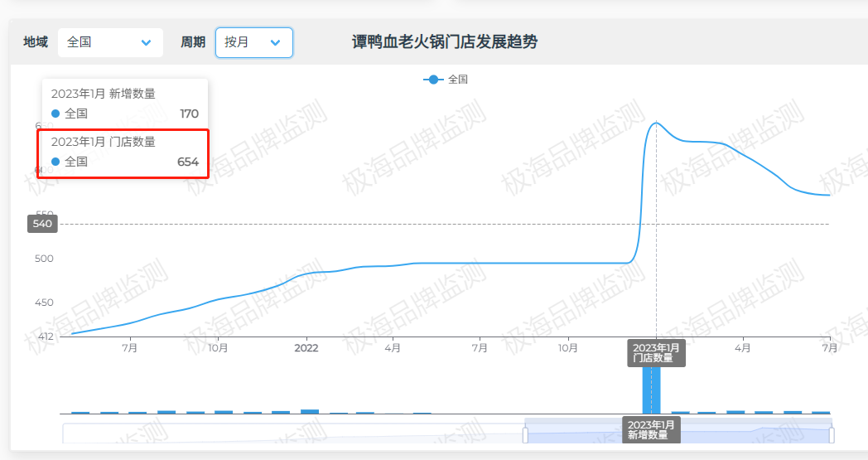This screenshot has width=868, height=460.
Task: Click the 540 y-axis value marker
Action: click(43, 224)
